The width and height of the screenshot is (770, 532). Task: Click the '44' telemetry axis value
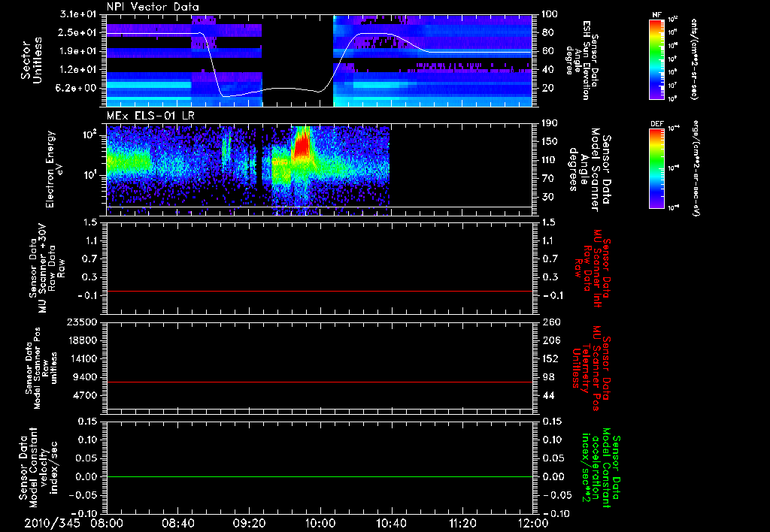click(x=548, y=395)
